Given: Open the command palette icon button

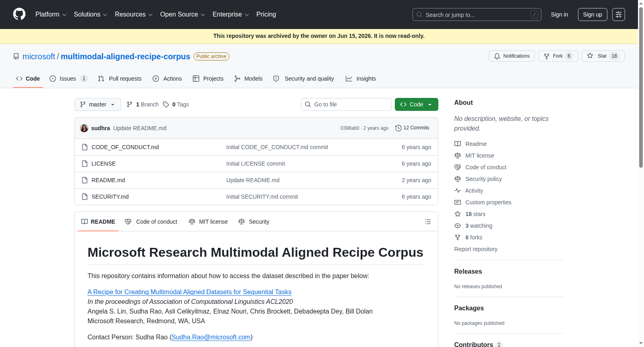Looking at the screenshot, I should [619, 15].
